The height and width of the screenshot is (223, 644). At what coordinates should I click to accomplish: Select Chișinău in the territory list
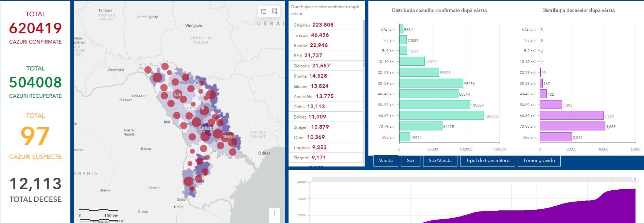click(313, 25)
